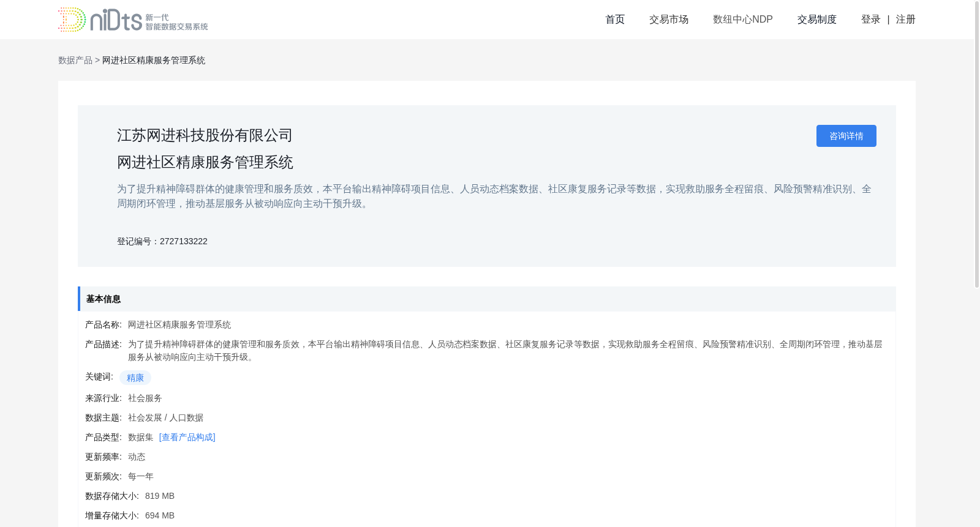Click the 基本信息 section header
980x527 pixels.
pyautogui.click(x=487, y=299)
